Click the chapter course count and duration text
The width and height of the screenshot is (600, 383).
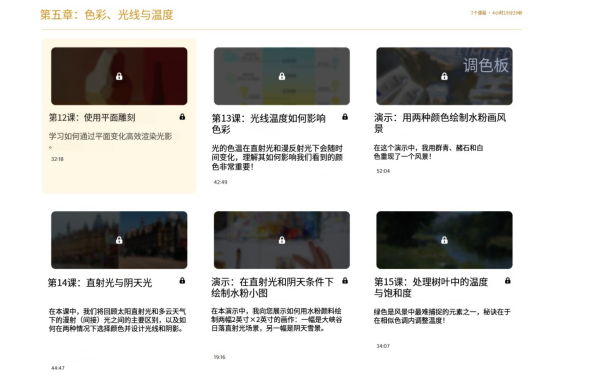coord(496,13)
